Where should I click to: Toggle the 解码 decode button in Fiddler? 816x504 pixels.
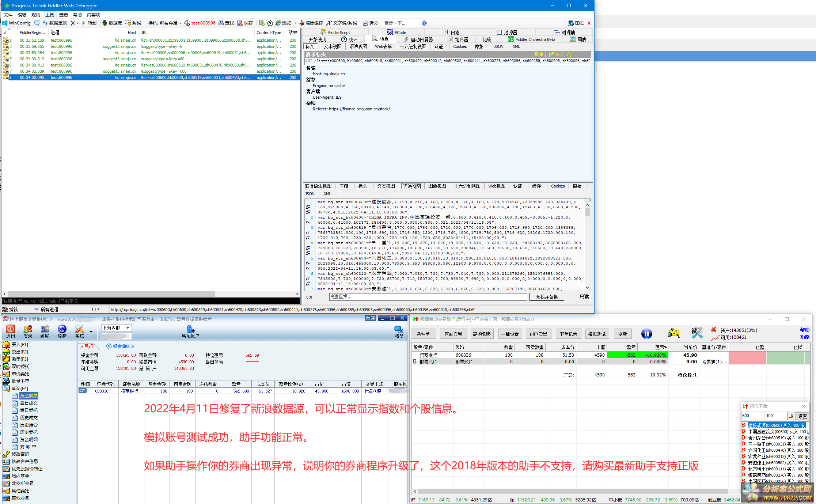coord(133,23)
